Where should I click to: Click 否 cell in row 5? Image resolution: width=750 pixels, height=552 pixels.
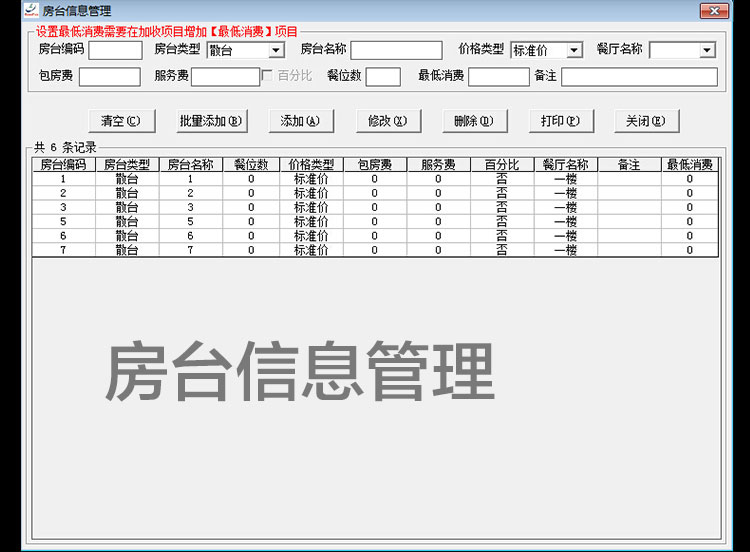coord(502,221)
